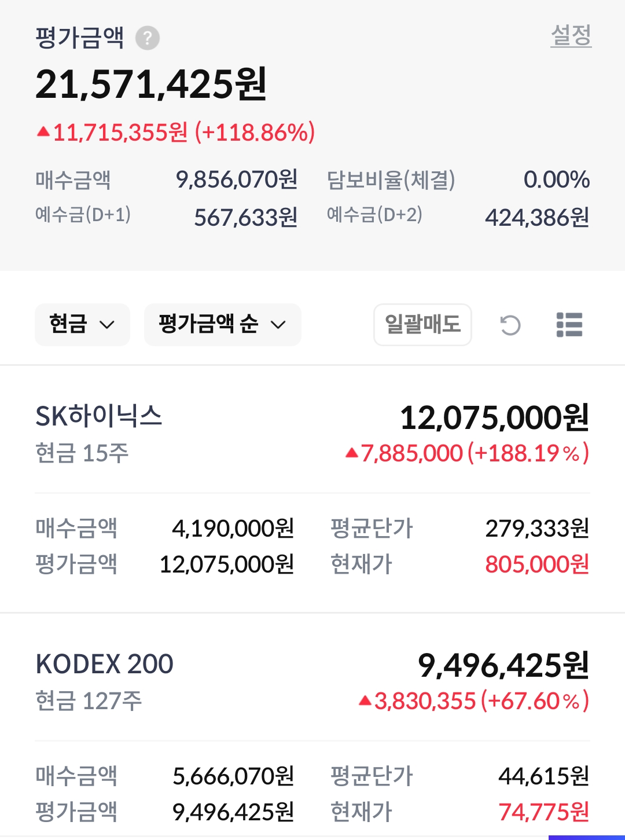Tap KODEX 200 current price 74,775원
Screen dimensions: 625x840
click(x=543, y=812)
